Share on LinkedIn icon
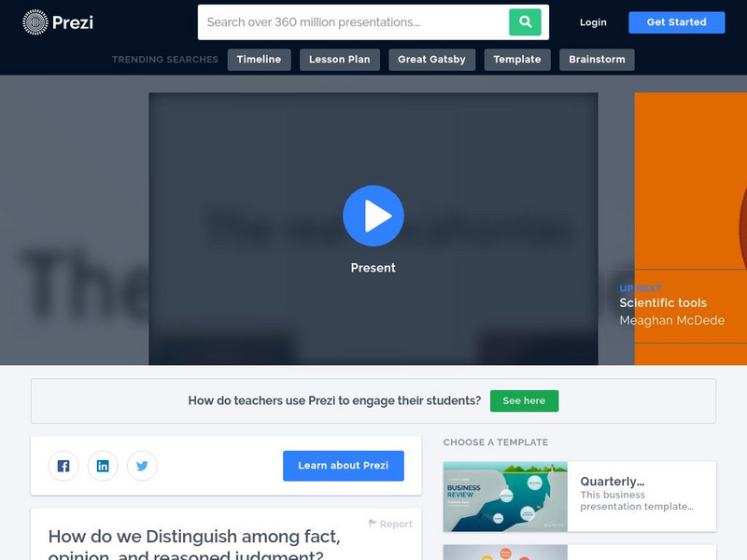Image resolution: width=747 pixels, height=560 pixels. point(103,466)
